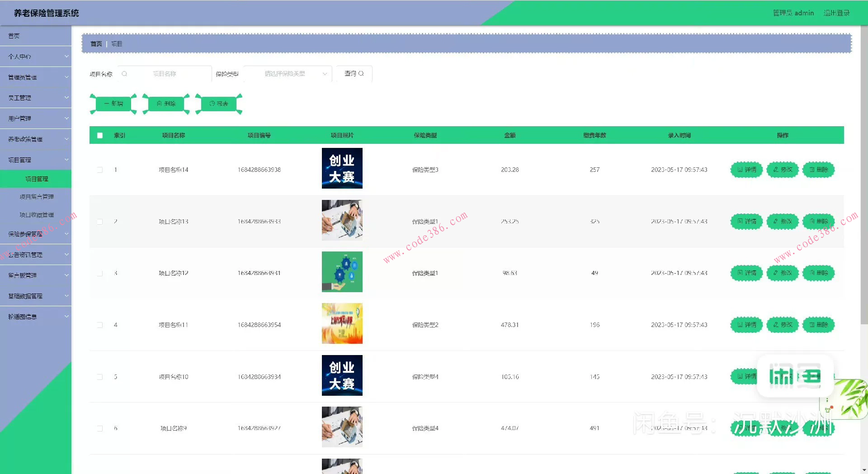Viewport: 868px width, 474px height.
Task: Open the 项目名称12 project photo
Action: pos(342,272)
